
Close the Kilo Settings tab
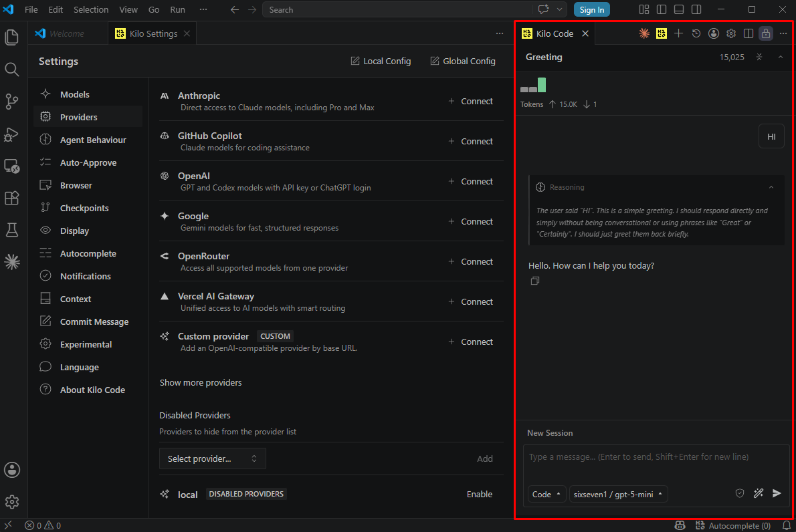tap(187, 33)
